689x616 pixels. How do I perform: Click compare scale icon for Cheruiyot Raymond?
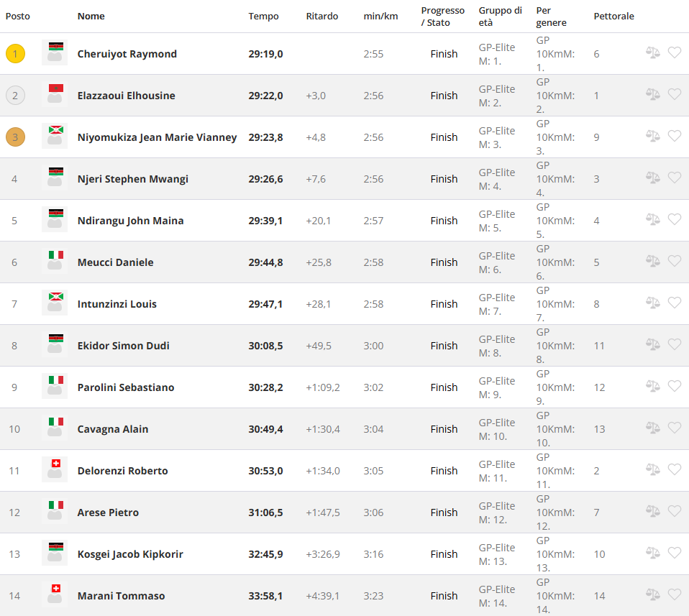(x=652, y=52)
